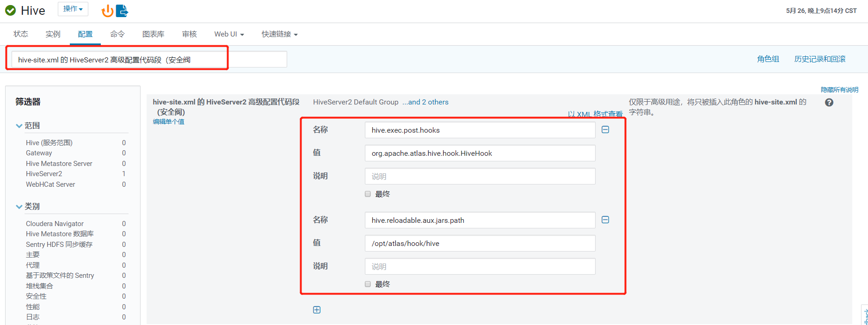Switch to the 实例 tab

pos(53,34)
